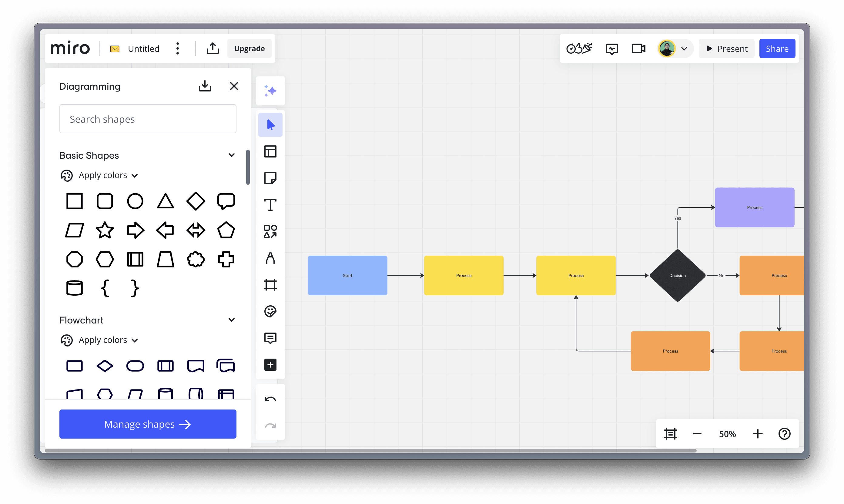Click the Search shapes field
The width and height of the screenshot is (844, 504).
click(x=148, y=119)
